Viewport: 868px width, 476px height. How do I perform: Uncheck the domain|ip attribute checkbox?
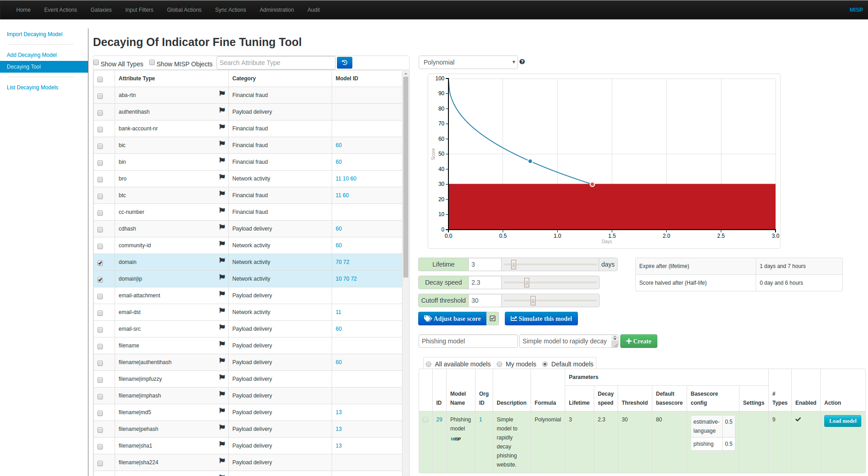[100, 280]
